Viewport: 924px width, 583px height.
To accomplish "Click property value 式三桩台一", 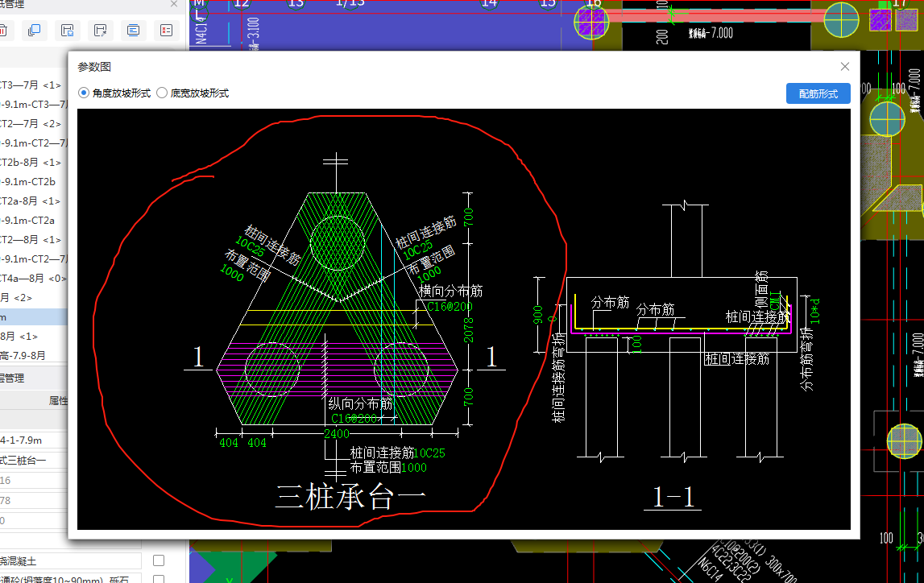I will (34, 461).
